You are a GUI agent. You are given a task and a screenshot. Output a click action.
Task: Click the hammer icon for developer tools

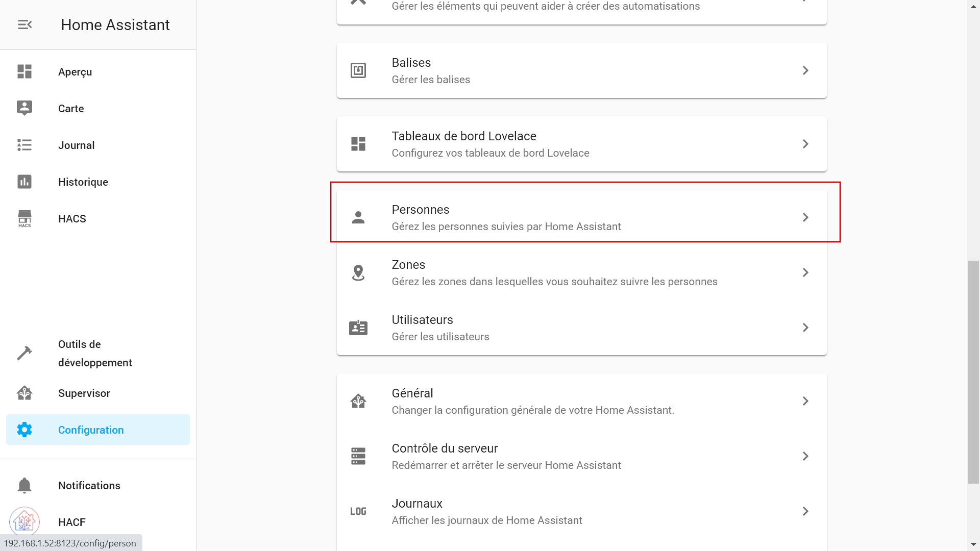(24, 353)
